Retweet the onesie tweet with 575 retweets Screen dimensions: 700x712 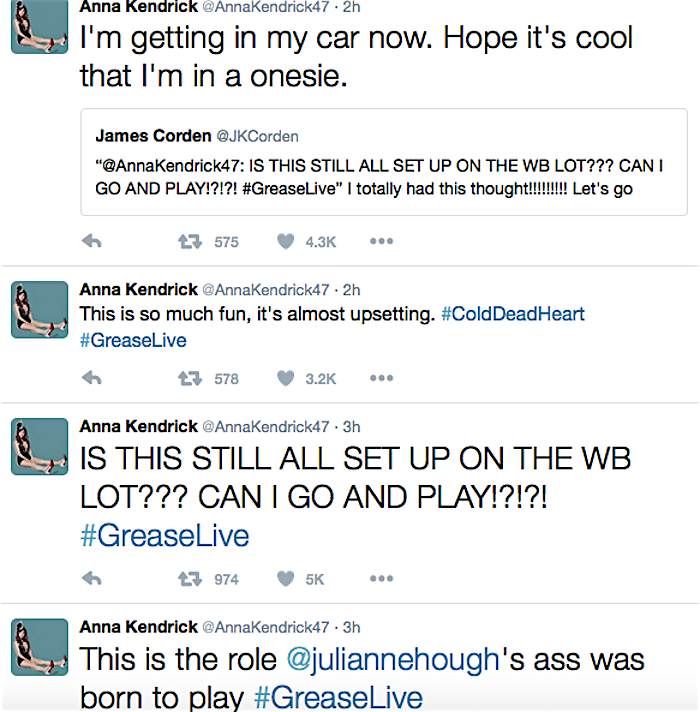pos(185,241)
